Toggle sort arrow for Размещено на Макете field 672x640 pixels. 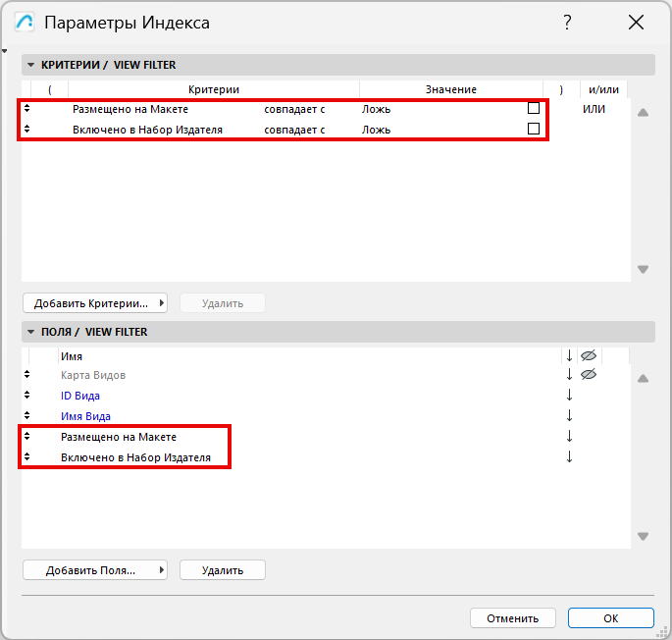pos(569,436)
